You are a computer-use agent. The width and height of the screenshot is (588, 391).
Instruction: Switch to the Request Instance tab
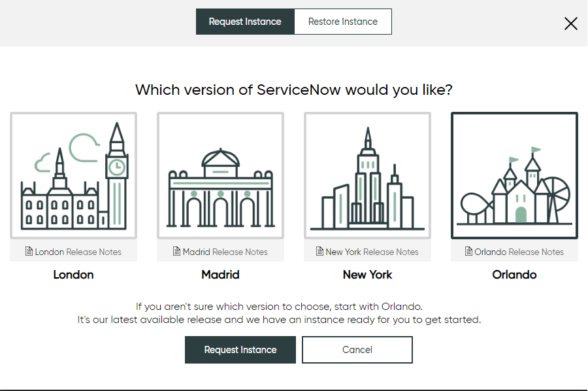click(245, 22)
